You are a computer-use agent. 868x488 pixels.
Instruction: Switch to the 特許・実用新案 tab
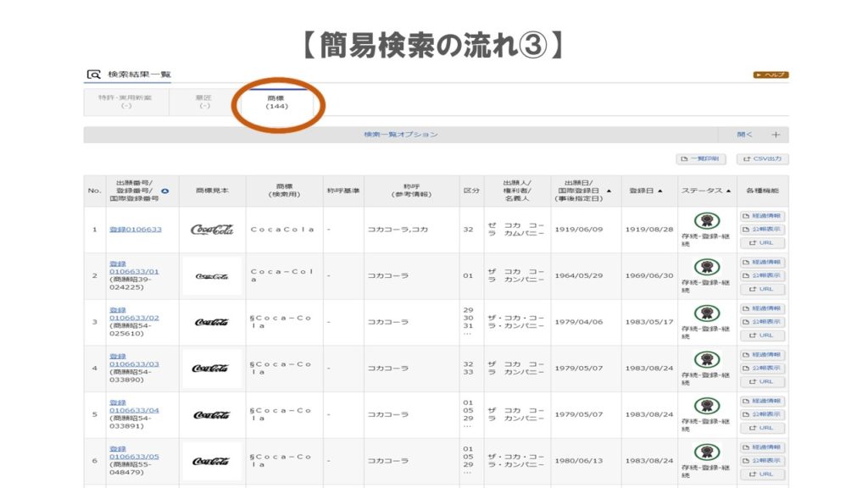(125, 102)
